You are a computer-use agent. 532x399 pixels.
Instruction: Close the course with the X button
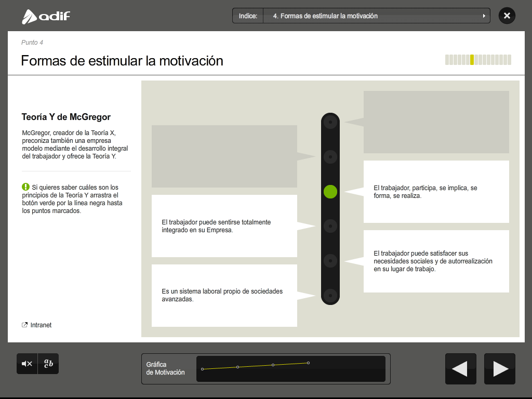click(507, 16)
